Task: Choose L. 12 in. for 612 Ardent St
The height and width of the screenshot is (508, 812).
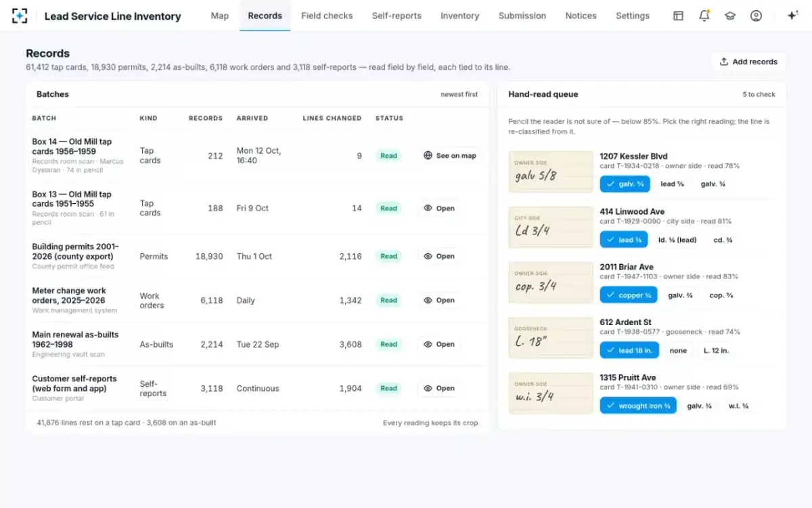Action: (x=716, y=351)
